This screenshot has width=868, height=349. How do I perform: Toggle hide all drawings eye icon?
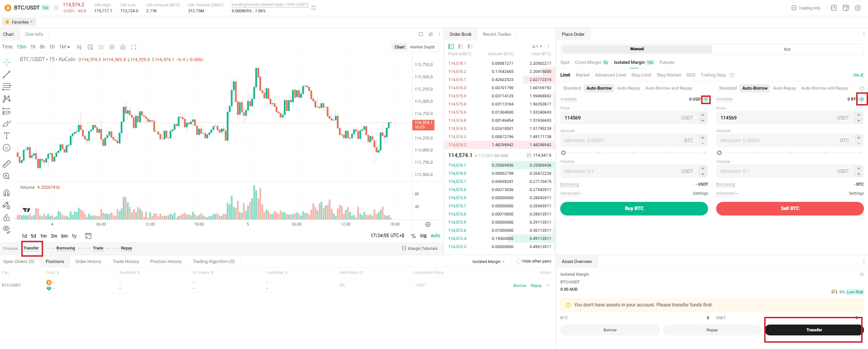coord(7,229)
